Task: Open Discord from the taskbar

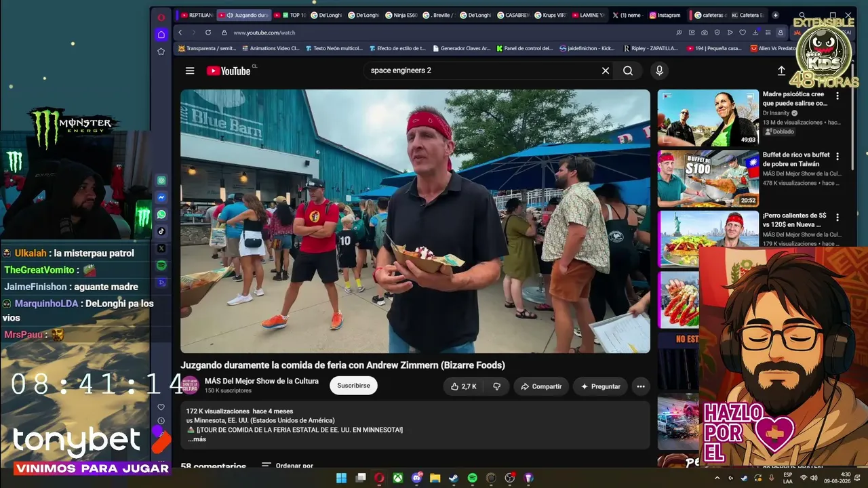Action: 416,478
